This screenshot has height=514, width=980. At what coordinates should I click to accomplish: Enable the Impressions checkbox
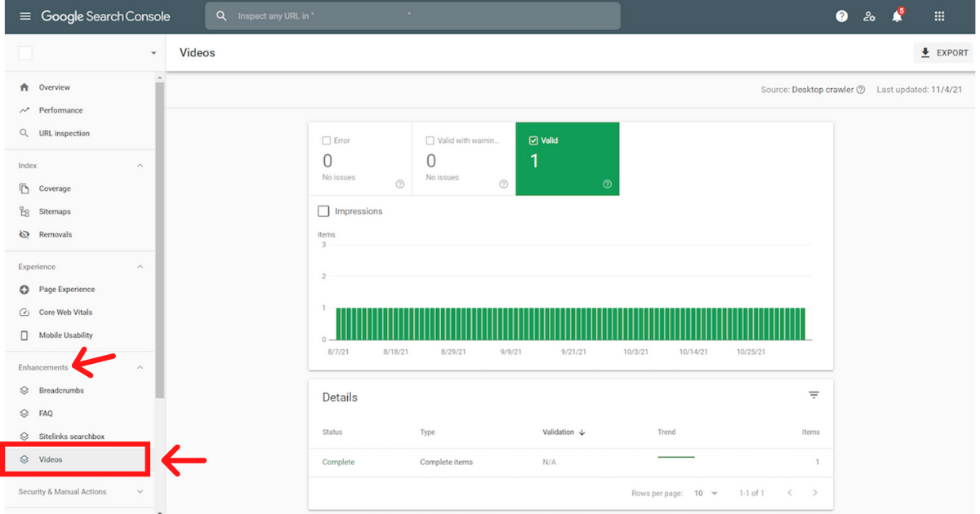click(x=323, y=211)
